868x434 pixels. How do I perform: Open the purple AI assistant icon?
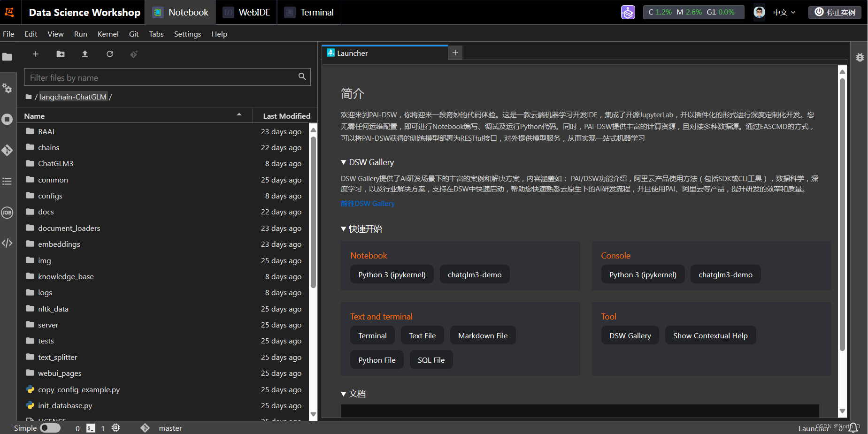coord(628,12)
